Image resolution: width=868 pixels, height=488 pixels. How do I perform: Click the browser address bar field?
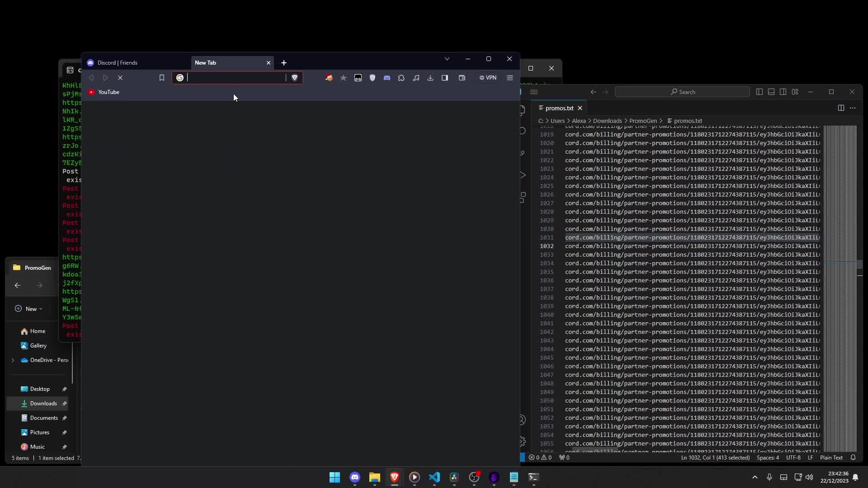pyautogui.click(x=235, y=78)
